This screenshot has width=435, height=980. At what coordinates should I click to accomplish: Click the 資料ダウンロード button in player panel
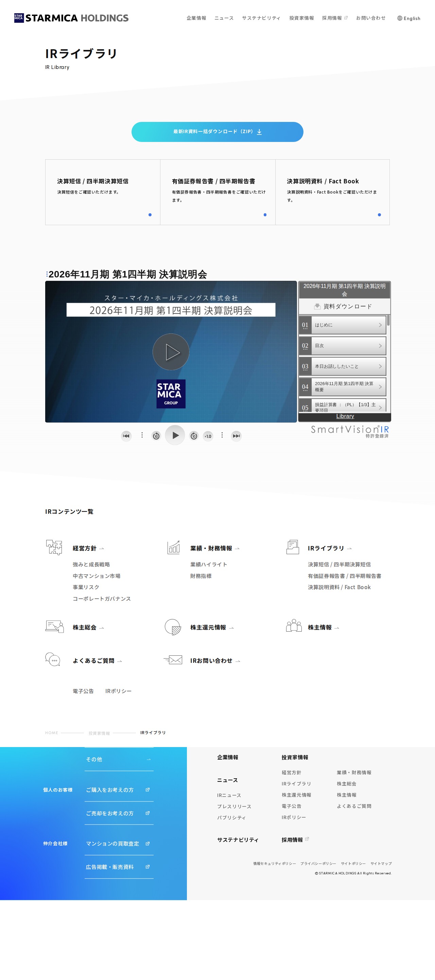tap(344, 306)
